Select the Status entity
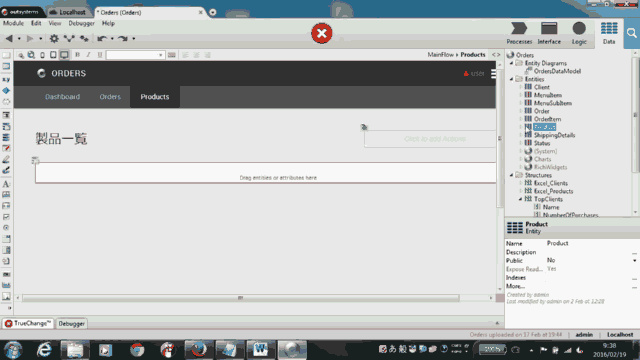Image resolution: width=640 pixels, height=360 pixels. coord(542,143)
